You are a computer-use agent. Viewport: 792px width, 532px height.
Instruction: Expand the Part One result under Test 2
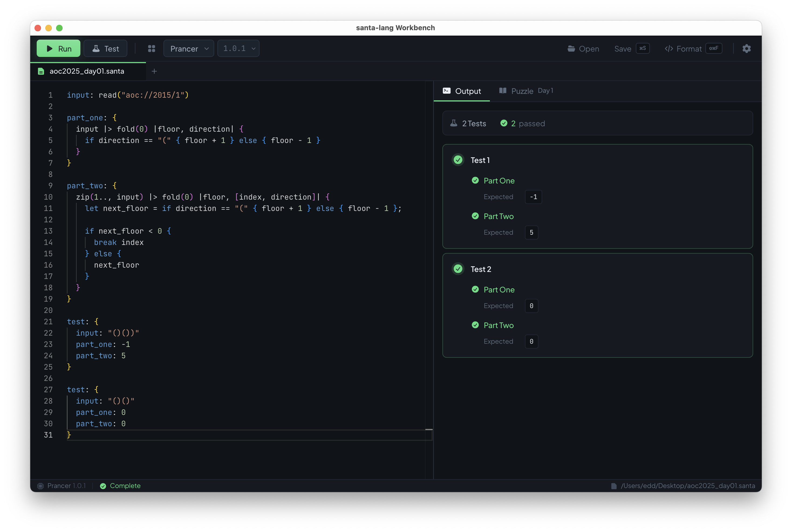coord(499,289)
